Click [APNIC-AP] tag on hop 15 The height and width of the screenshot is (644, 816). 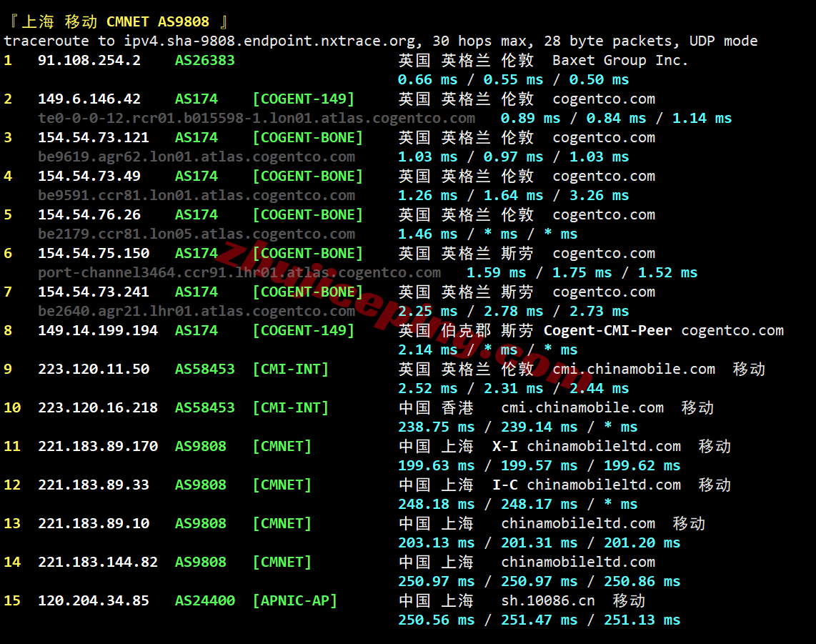(294, 600)
